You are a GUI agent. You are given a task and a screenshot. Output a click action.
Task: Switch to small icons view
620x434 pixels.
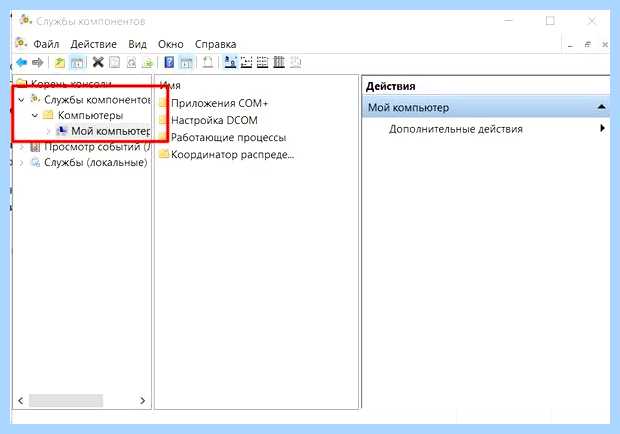pyautogui.click(x=246, y=62)
